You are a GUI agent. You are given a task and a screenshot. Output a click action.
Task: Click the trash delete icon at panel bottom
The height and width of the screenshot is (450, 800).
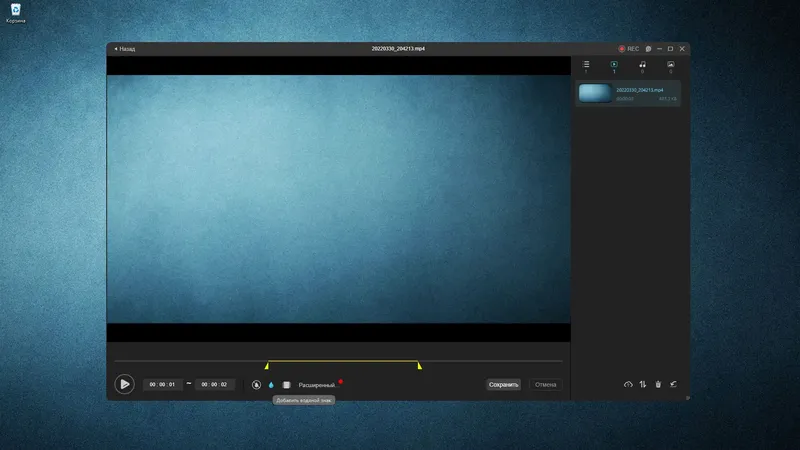click(x=658, y=384)
